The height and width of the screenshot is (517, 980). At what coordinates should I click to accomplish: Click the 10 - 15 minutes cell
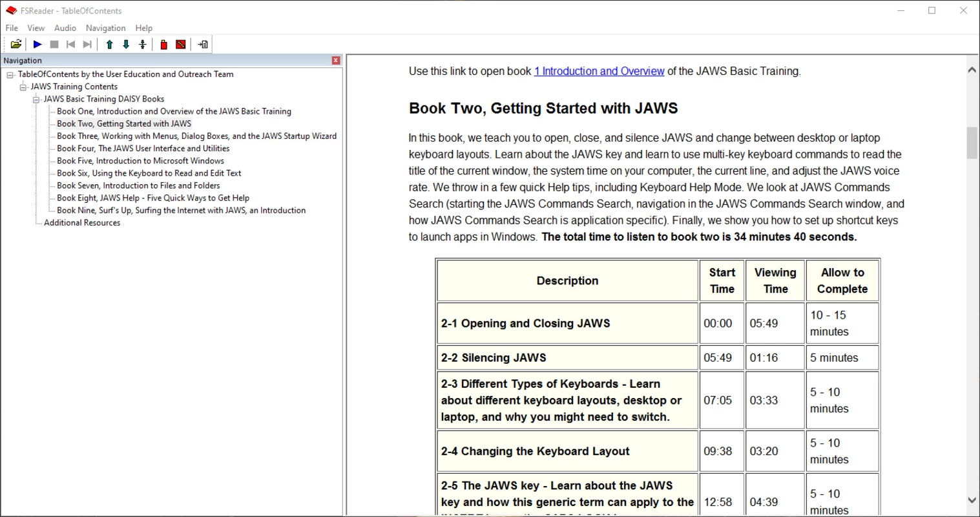(842, 323)
